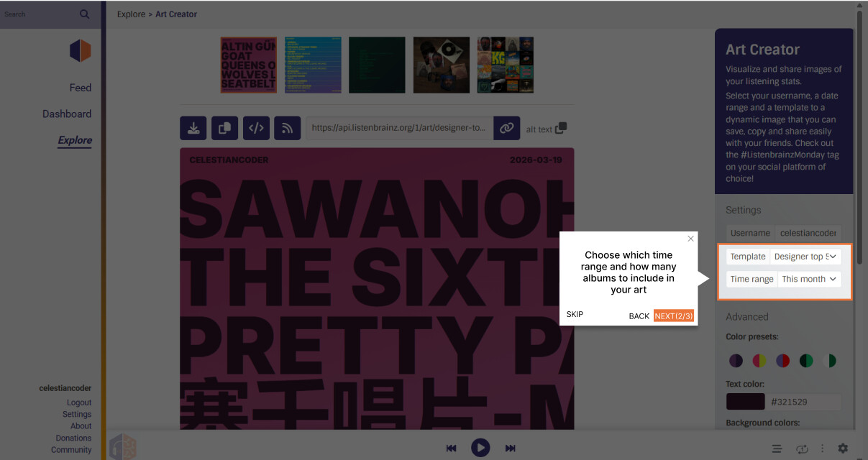The height and width of the screenshot is (460, 868).
Task: Click the embed code icon
Action: [256, 128]
